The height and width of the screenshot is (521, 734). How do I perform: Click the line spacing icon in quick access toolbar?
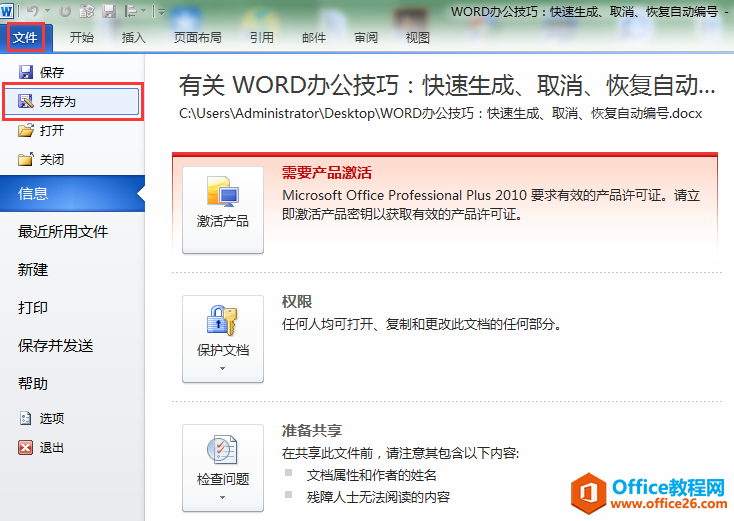pos(131,11)
